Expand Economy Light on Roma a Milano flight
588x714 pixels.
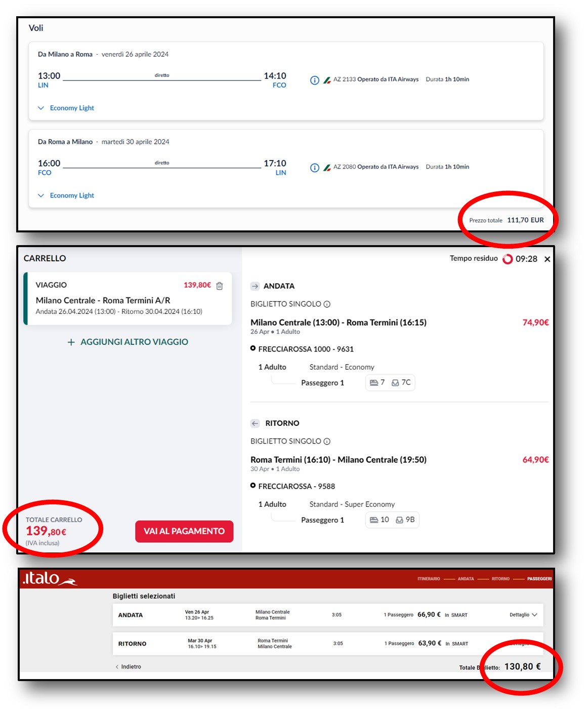coord(66,195)
